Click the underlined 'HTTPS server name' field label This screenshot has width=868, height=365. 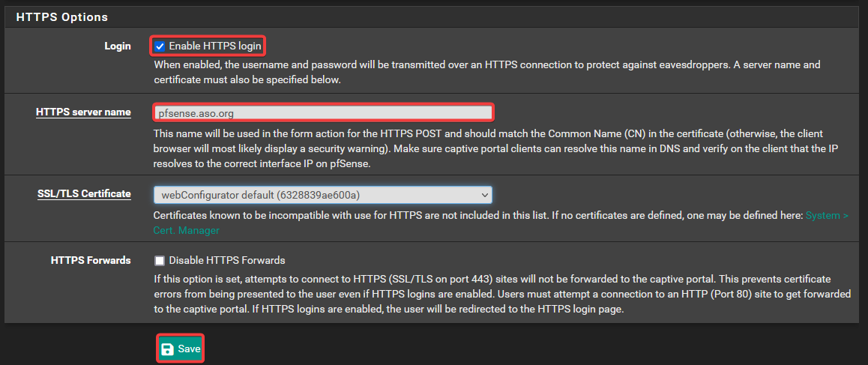83,112
